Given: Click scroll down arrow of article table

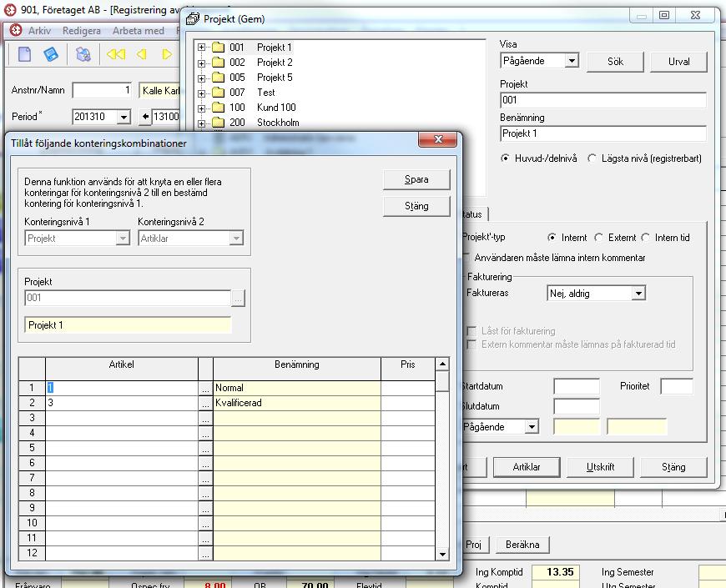Looking at the screenshot, I should click(x=442, y=554).
